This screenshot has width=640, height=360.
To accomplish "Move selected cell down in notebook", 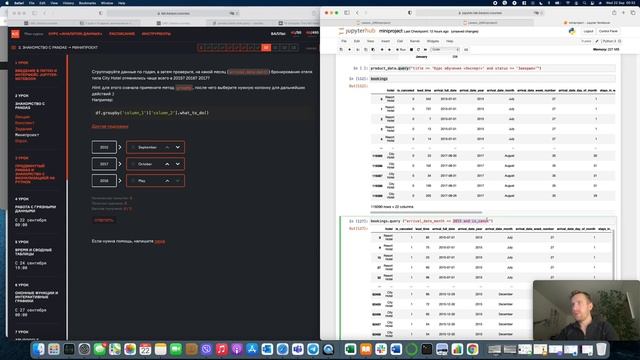I will pyautogui.click(x=389, y=49).
